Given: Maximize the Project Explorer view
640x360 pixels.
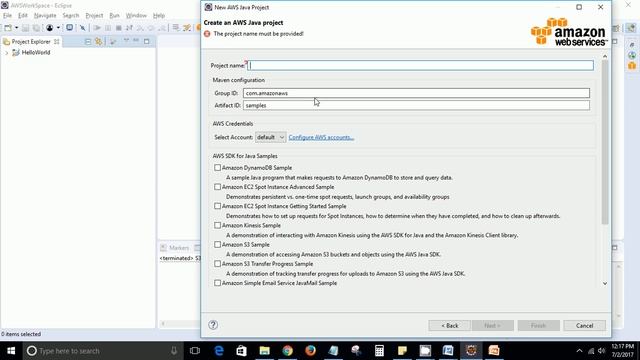Looking at the screenshot, I should click(147, 41).
